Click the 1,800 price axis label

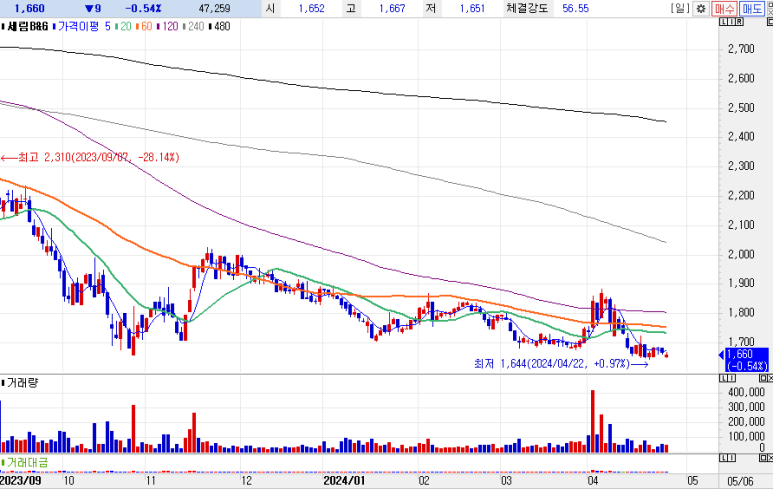[741, 313]
